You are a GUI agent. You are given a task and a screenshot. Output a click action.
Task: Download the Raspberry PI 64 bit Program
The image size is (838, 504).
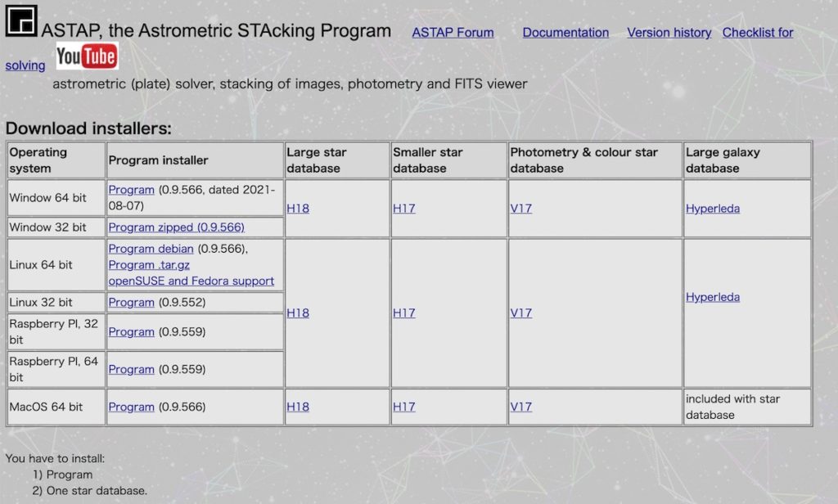[131, 369]
